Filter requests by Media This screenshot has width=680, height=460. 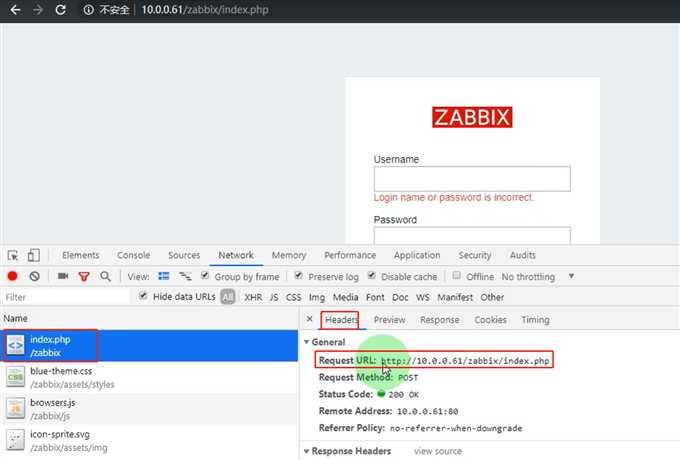pyautogui.click(x=346, y=297)
